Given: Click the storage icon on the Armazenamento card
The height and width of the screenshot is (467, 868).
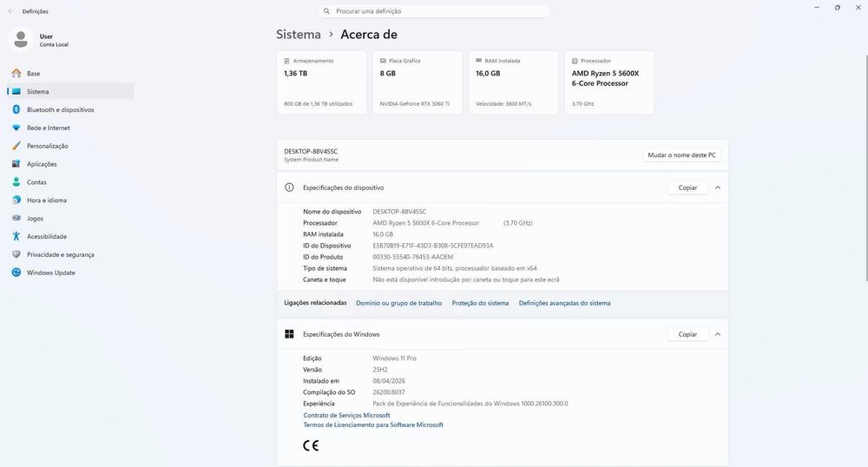Looking at the screenshot, I should click(286, 61).
